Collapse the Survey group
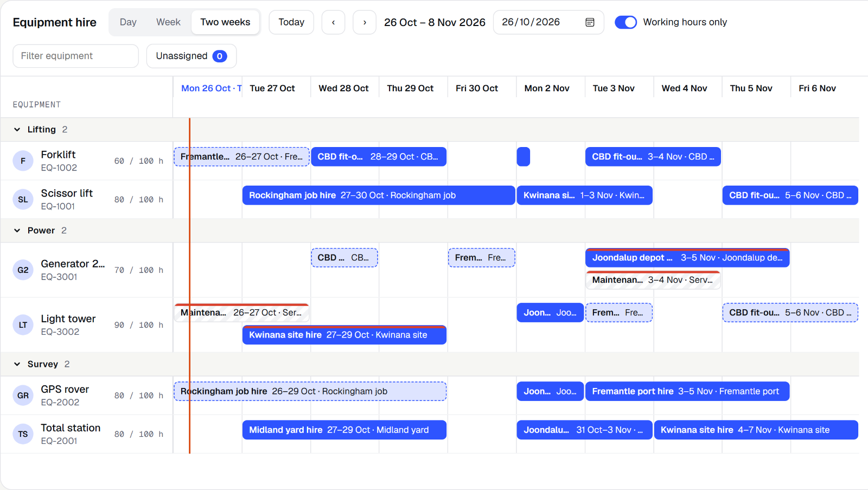The image size is (868, 490). (17, 364)
